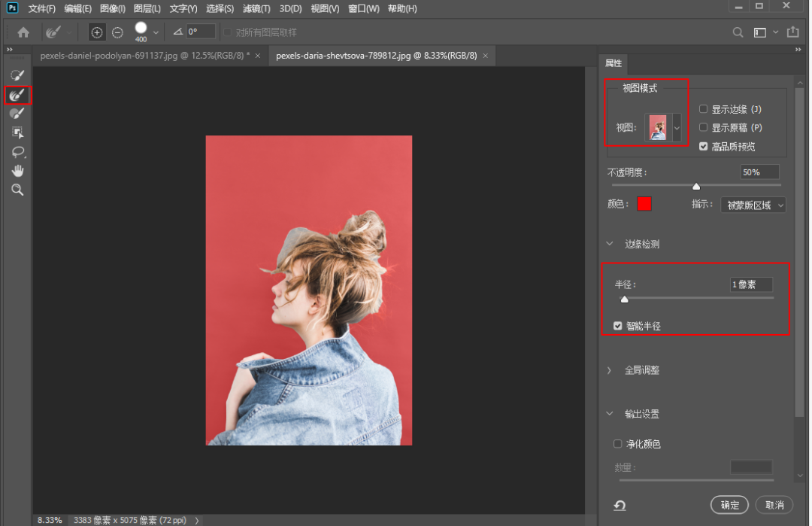Enable the 显示原稿 (P) checkbox
812x526 pixels.
point(704,127)
